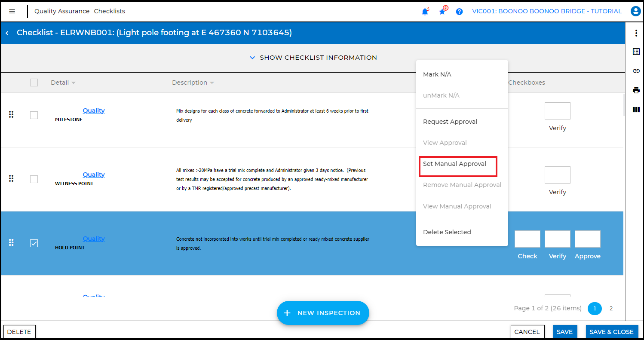Click the notifications bell icon

tap(425, 12)
